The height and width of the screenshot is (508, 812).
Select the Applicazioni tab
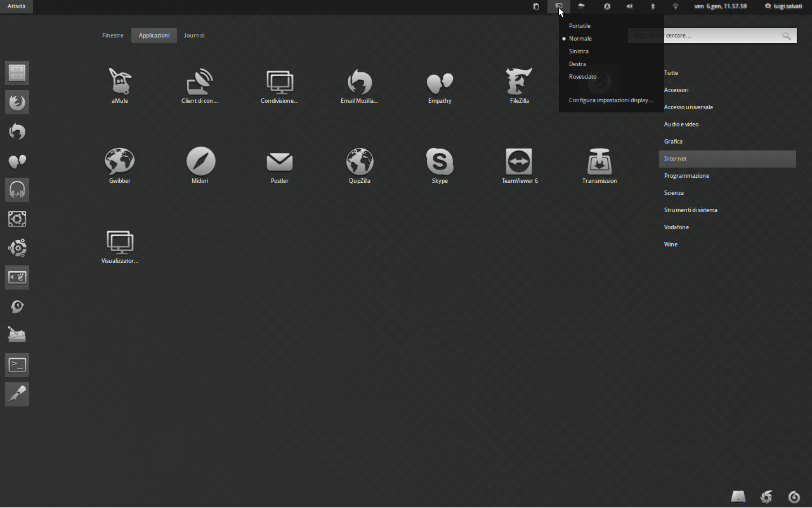tap(154, 36)
